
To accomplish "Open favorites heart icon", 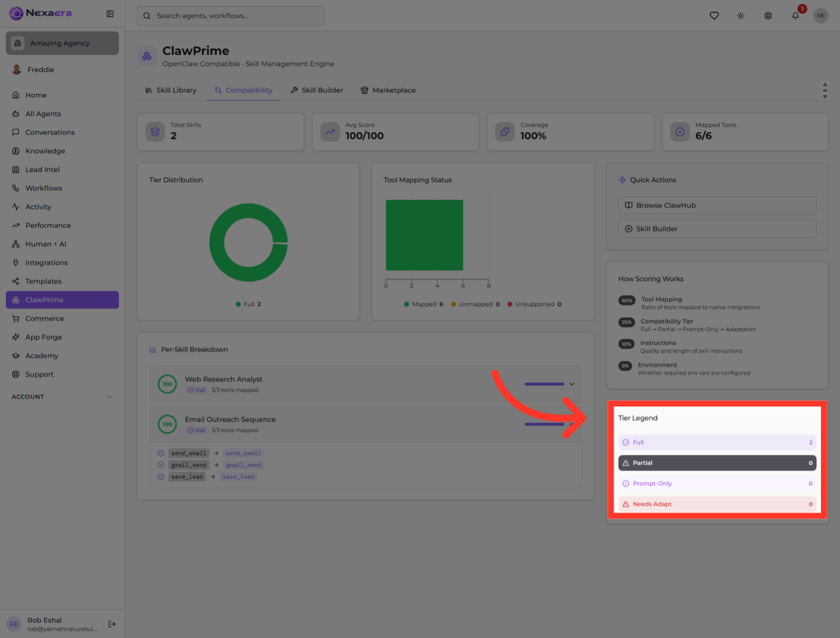I will pos(714,16).
